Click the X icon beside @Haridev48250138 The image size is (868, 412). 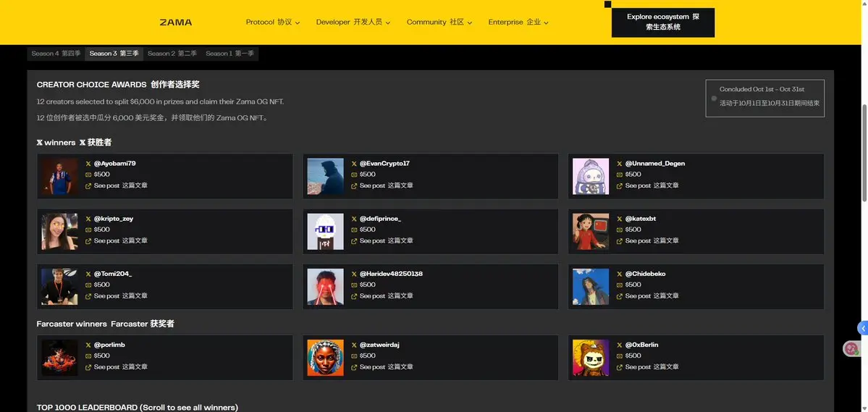click(354, 274)
